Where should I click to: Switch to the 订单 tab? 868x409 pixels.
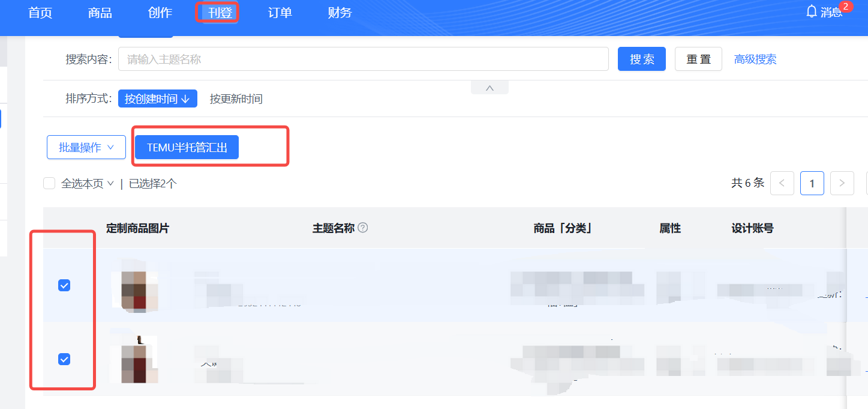click(x=280, y=12)
